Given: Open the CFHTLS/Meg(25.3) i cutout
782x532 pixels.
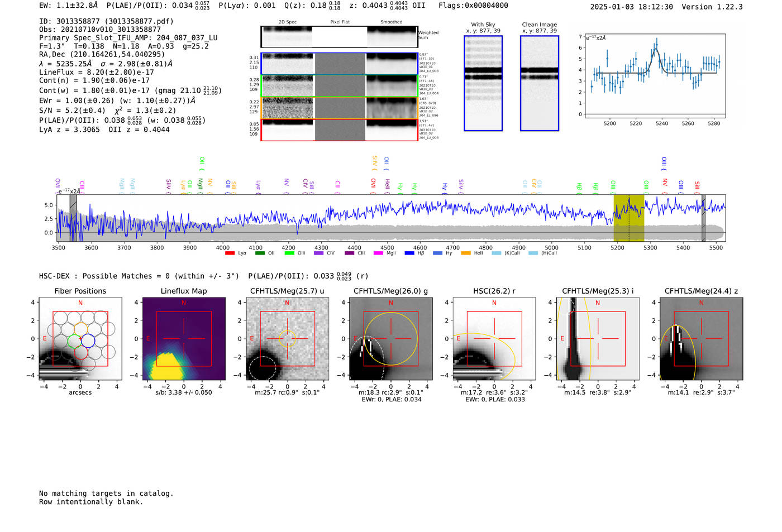Looking at the screenshot, I should pyautogui.click(x=598, y=339).
